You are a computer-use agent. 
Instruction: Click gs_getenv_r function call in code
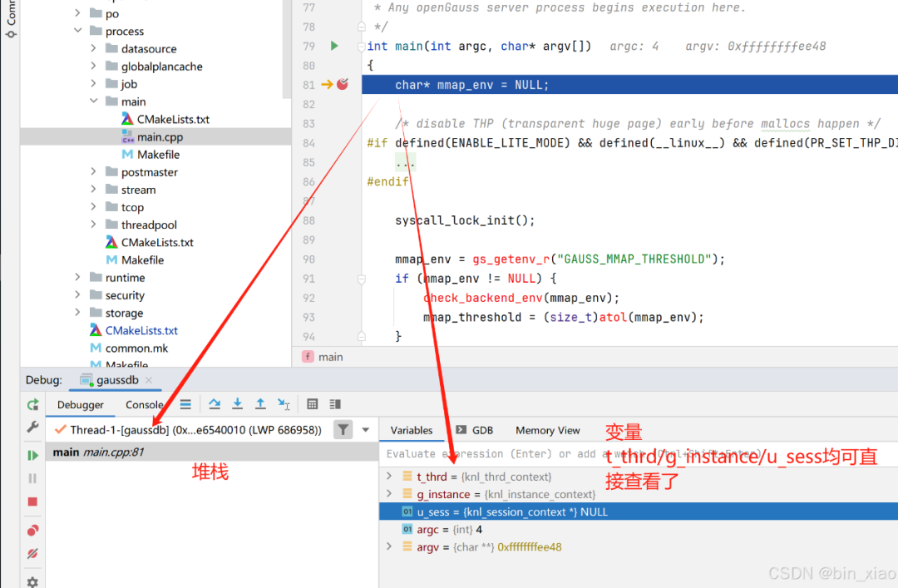pyautogui.click(x=511, y=259)
